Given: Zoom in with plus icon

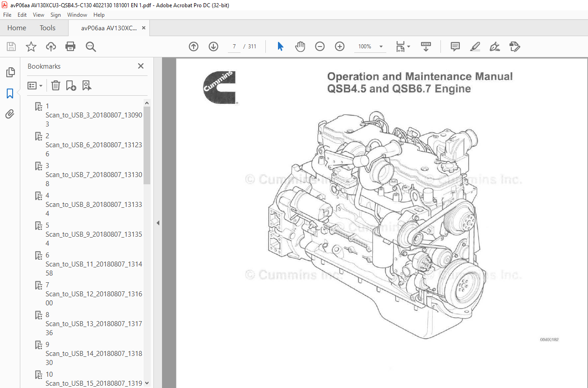Looking at the screenshot, I should [x=340, y=47].
